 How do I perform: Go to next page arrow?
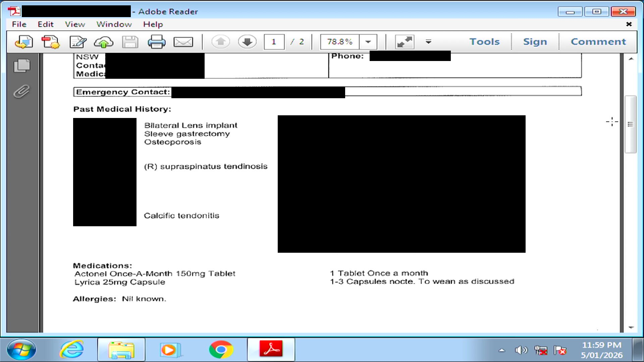[x=247, y=42]
